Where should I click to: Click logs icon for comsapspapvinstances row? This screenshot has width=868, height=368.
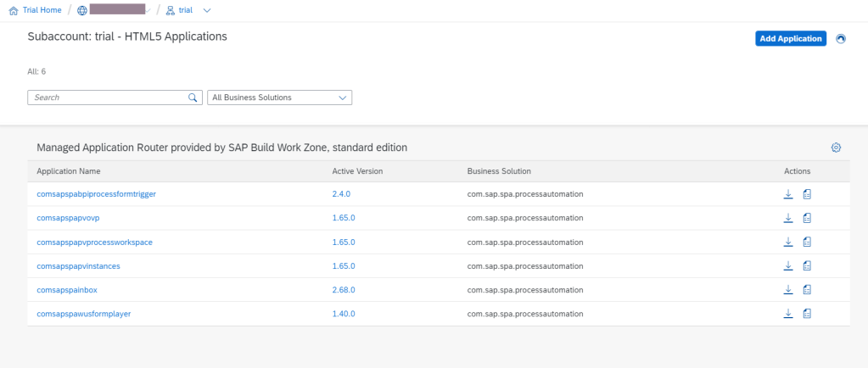808,265
